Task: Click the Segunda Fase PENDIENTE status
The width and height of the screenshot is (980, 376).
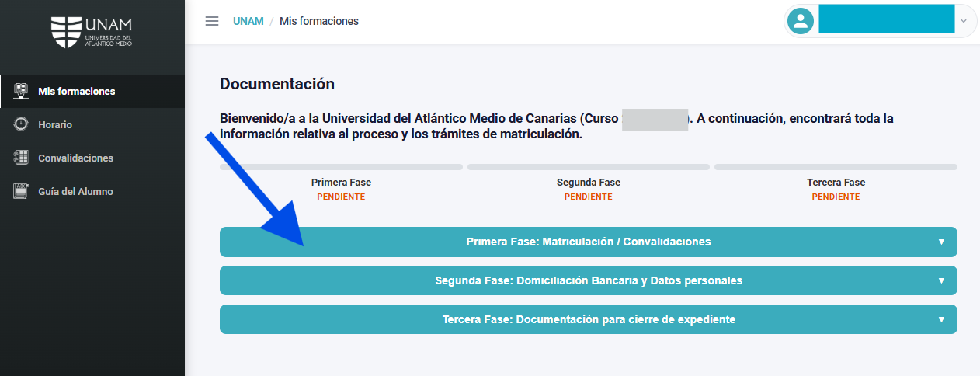Action: [589, 197]
